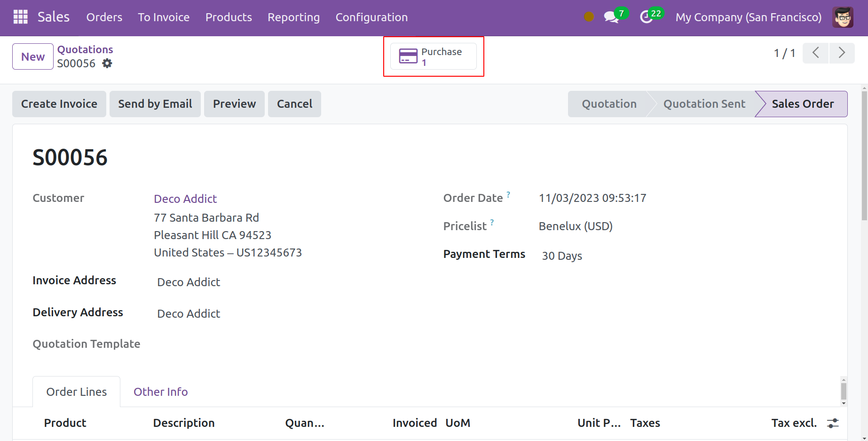The image size is (868, 441).
Task: Open the apps grid home menu
Action: [20, 17]
